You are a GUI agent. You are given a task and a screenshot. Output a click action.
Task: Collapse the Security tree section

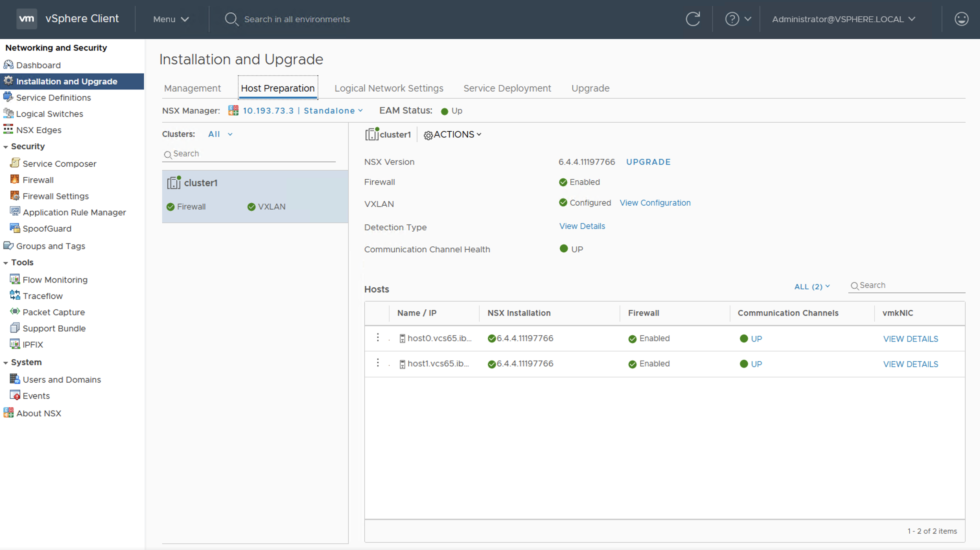[6, 147]
